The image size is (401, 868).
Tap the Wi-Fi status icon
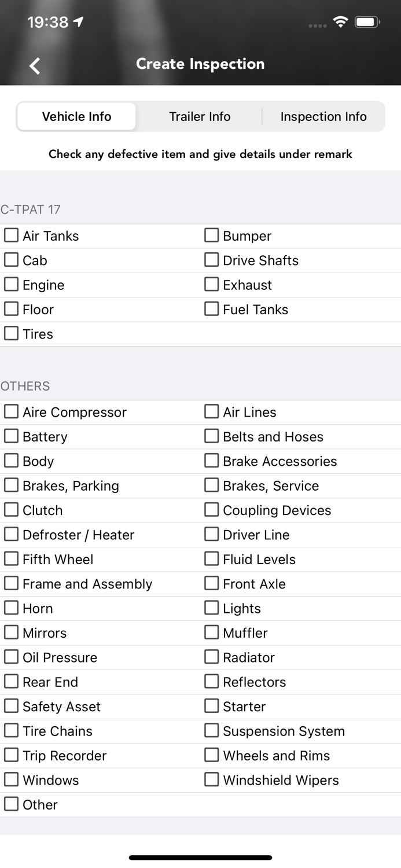[341, 22]
